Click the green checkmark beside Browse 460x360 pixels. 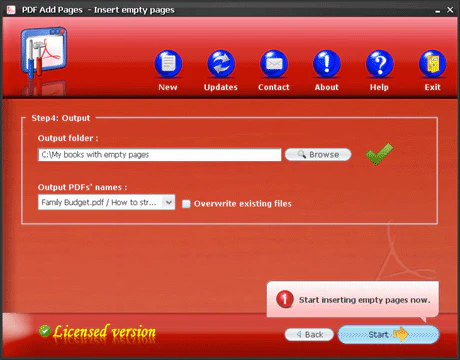click(379, 154)
